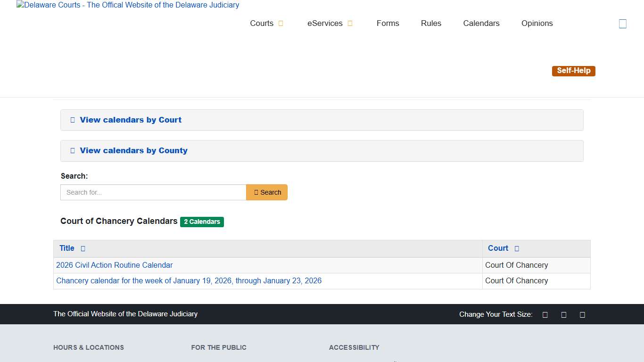Open the Chancery calendar for January 19, 2026 week
This screenshot has height=362, width=644.
(x=189, y=280)
